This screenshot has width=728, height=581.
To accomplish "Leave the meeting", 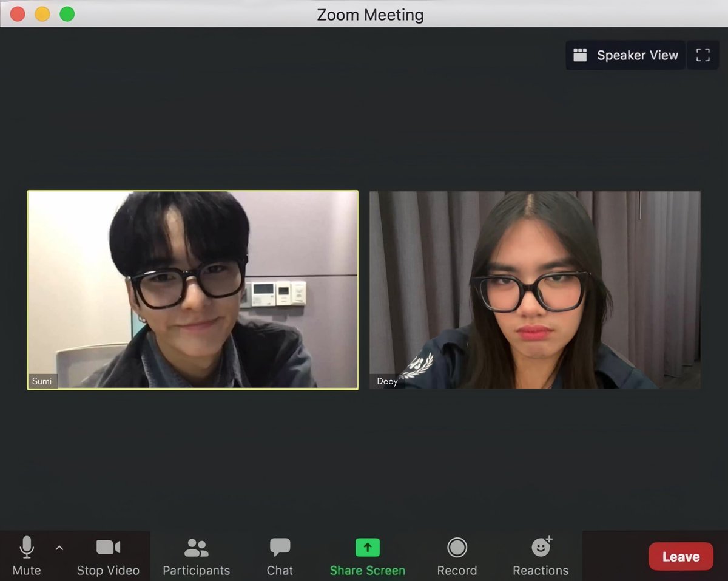I will point(681,556).
